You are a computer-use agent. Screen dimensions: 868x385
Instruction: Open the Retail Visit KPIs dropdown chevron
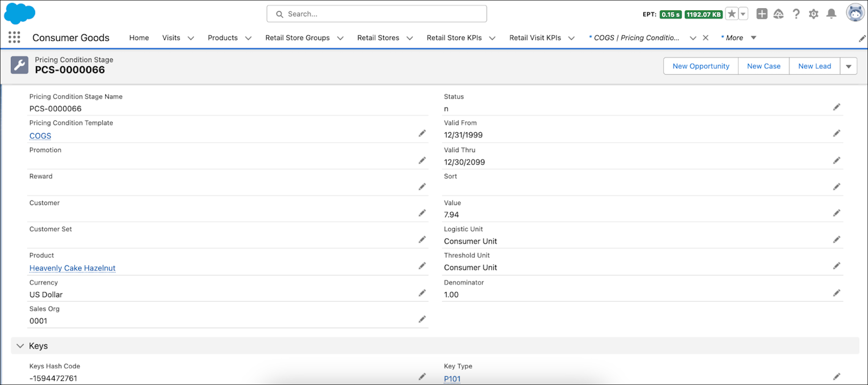click(x=572, y=38)
